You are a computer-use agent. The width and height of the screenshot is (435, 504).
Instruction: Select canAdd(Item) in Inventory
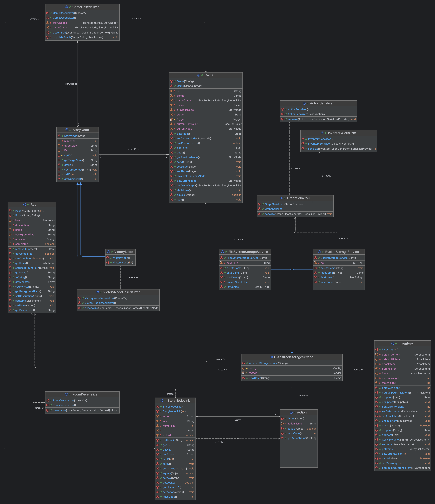pyautogui.click(x=403, y=459)
